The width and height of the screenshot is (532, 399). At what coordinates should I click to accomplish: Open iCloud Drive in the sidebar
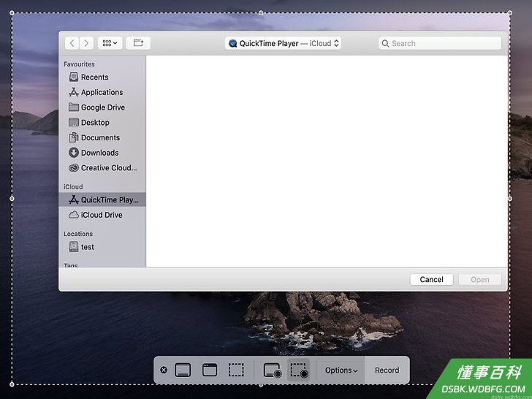(102, 215)
